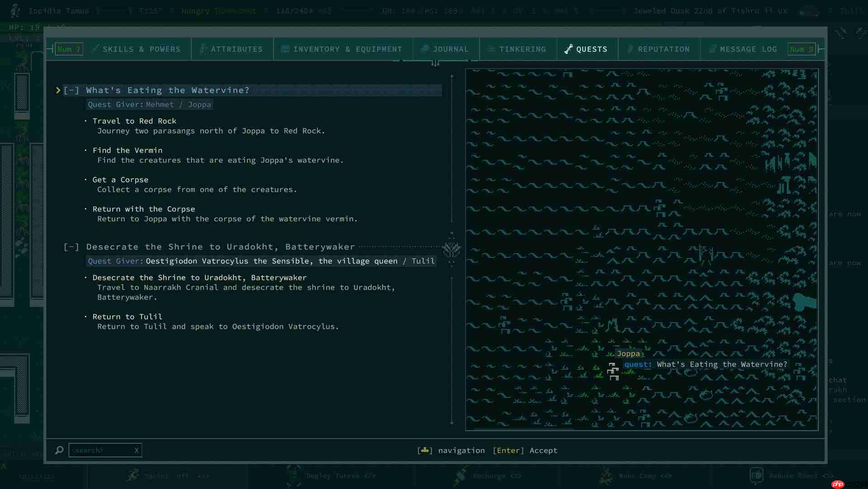Screen dimensions: 868x489
Task: Clear search with the X button
Action: click(136, 450)
